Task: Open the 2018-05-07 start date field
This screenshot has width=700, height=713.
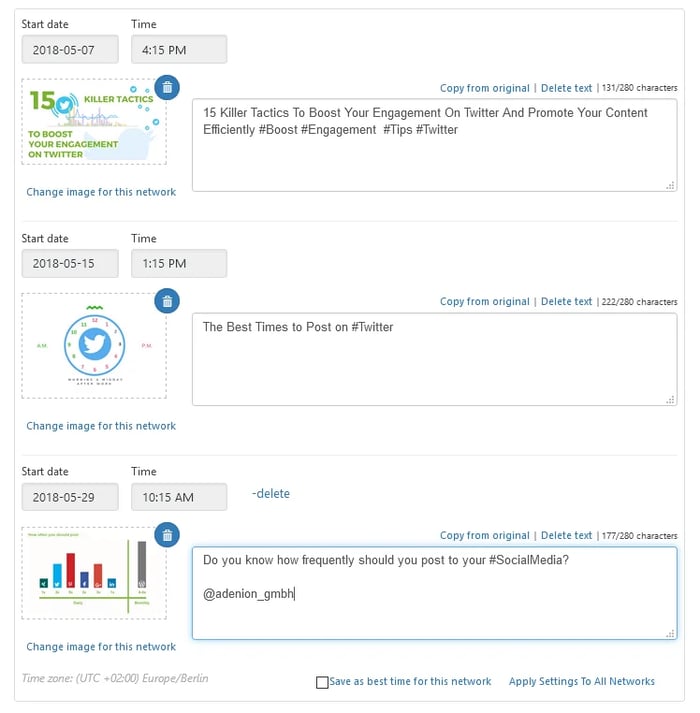Action: tap(70, 50)
